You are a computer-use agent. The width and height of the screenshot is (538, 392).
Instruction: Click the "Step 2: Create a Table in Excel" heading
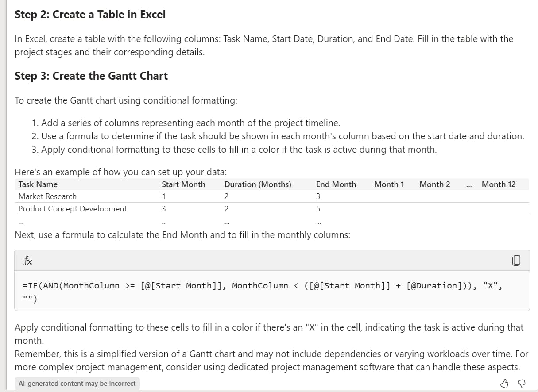click(x=90, y=15)
